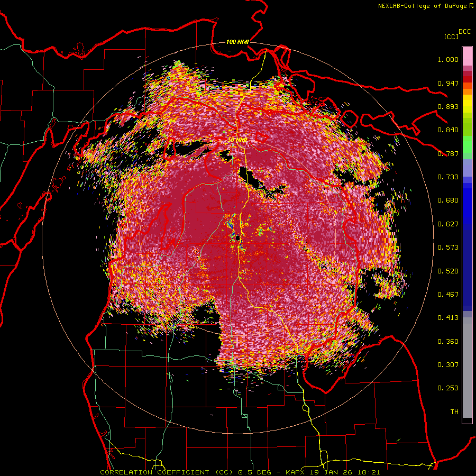The height and width of the screenshot is (476, 476).
Task: Click the 0.787 legend value
Action: pyautogui.click(x=448, y=153)
